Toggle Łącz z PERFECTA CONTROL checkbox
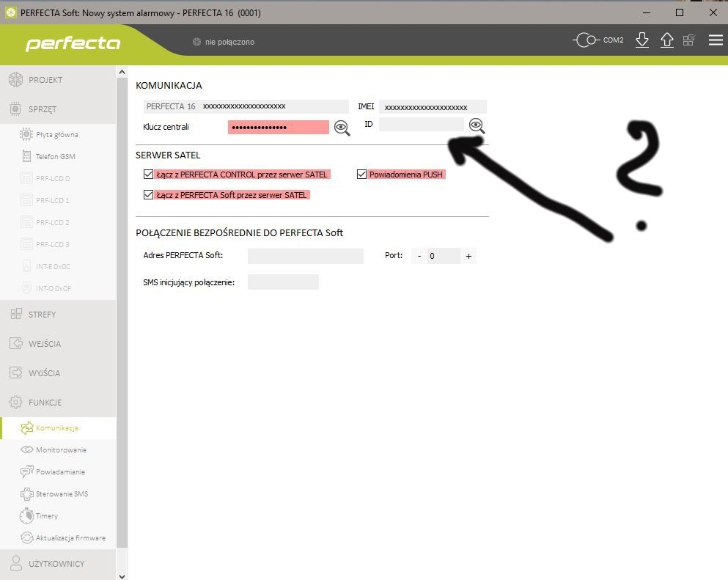The height and width of the screenshot is (580, 728). point(148,174)
